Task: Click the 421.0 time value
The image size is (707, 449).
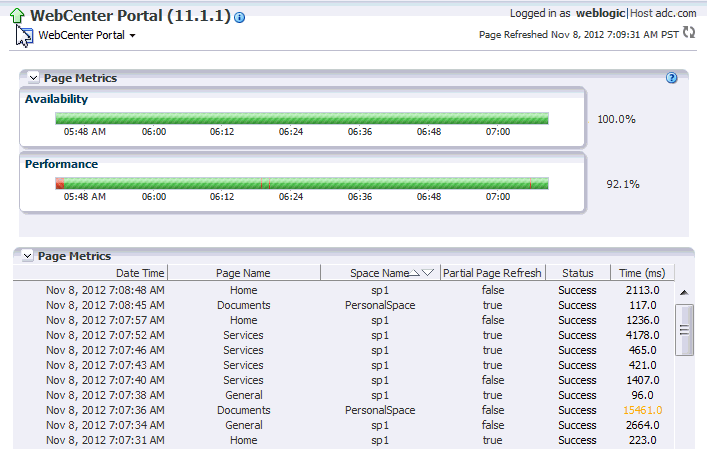Action: pyautogui.click(x=643, y=365)
